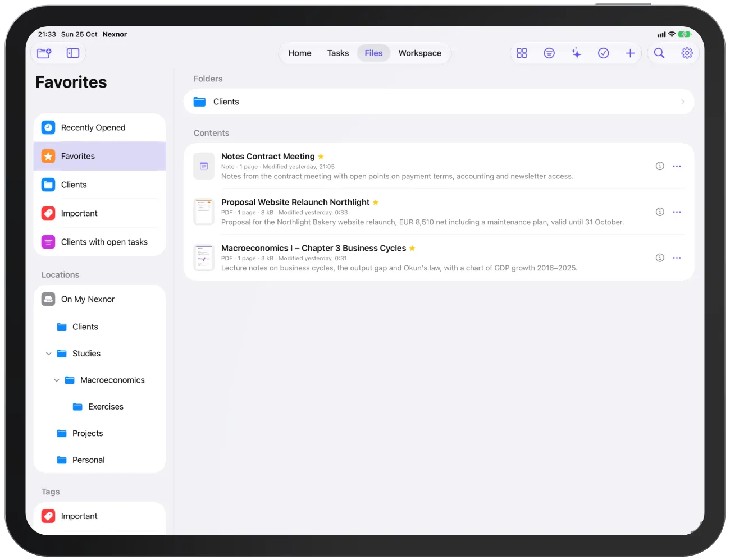Collapse the Macroeconomics folder chevron
The width and height of the screenshot is (730, 560).
pos(57,380)
